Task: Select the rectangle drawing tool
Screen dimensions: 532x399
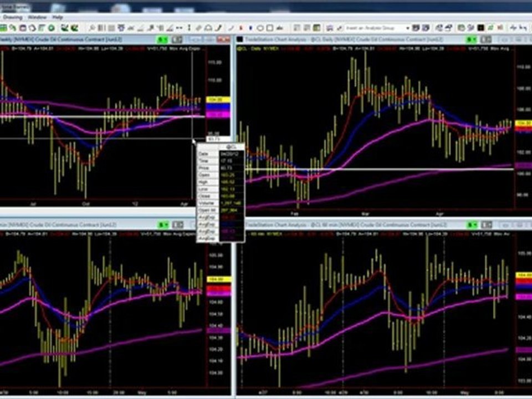Action: (270, 28)
